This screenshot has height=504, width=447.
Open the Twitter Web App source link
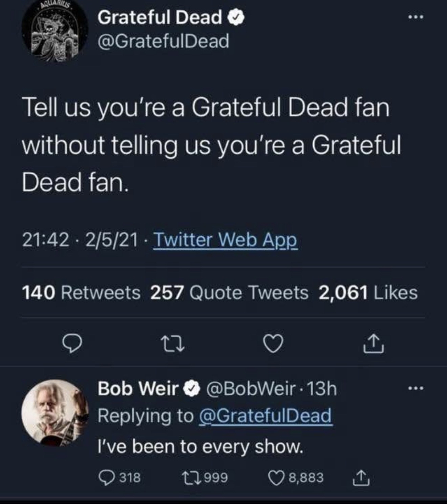point(225,240)
